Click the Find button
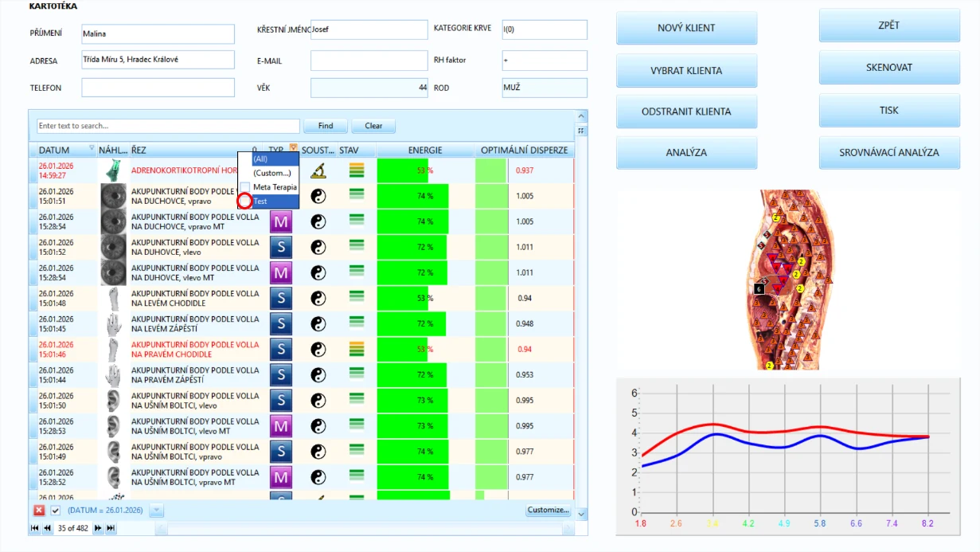The height and width of the screenshot is (552, 980). point(326,126)
